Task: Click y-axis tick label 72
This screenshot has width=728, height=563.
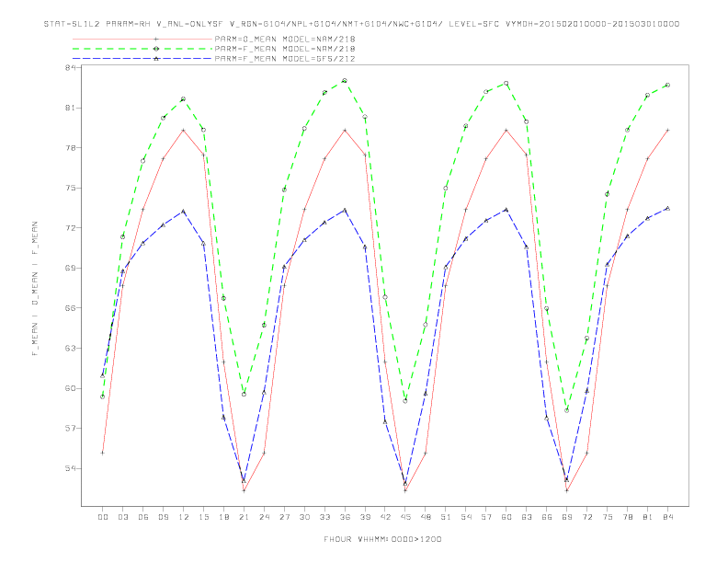Action: pos(70,228)
